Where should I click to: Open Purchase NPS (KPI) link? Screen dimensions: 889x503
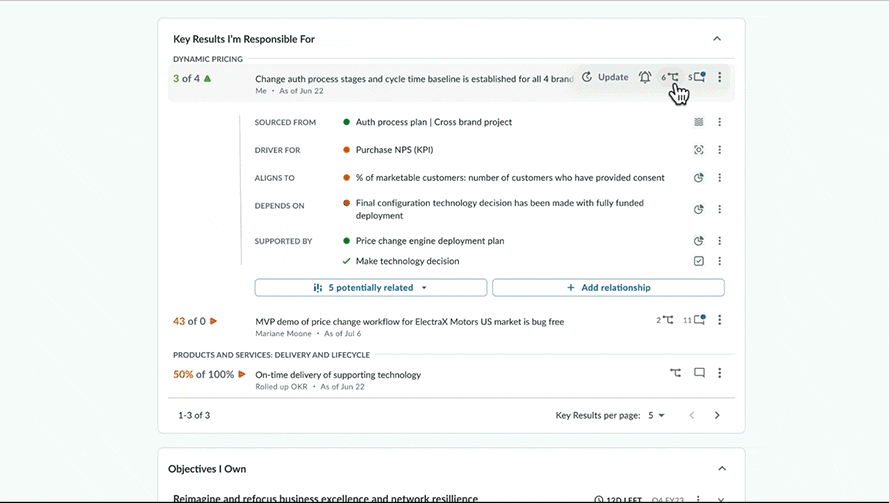[395, 150]
